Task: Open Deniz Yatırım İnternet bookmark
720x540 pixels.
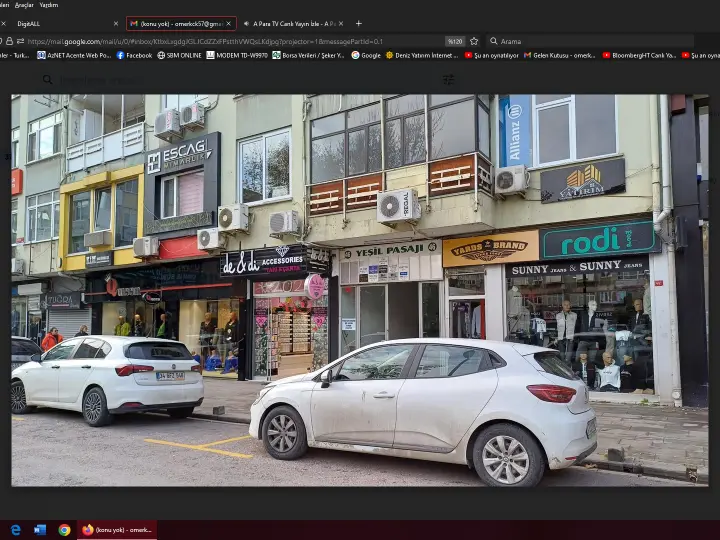Action: point(422,55)
